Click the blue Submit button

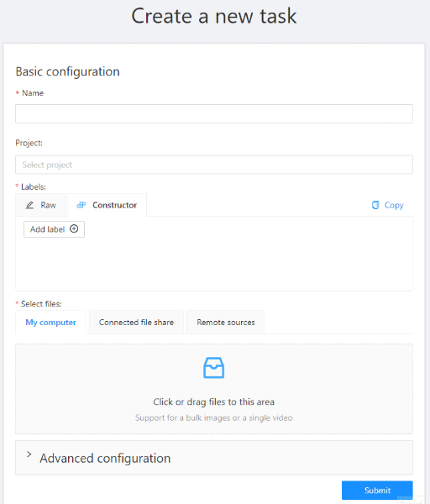(377, 491)
